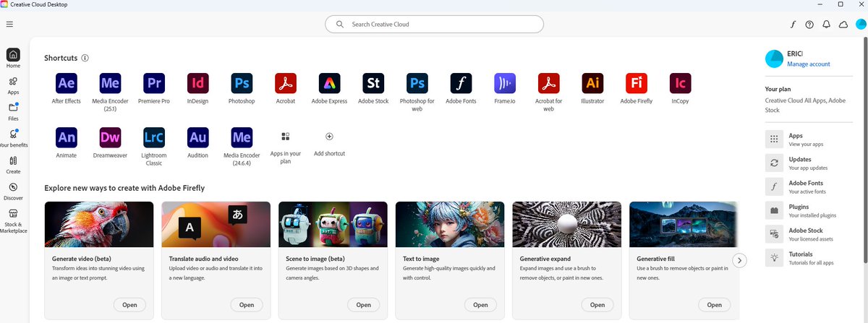View your apps in right panel
868x323 pixels.
810,139
